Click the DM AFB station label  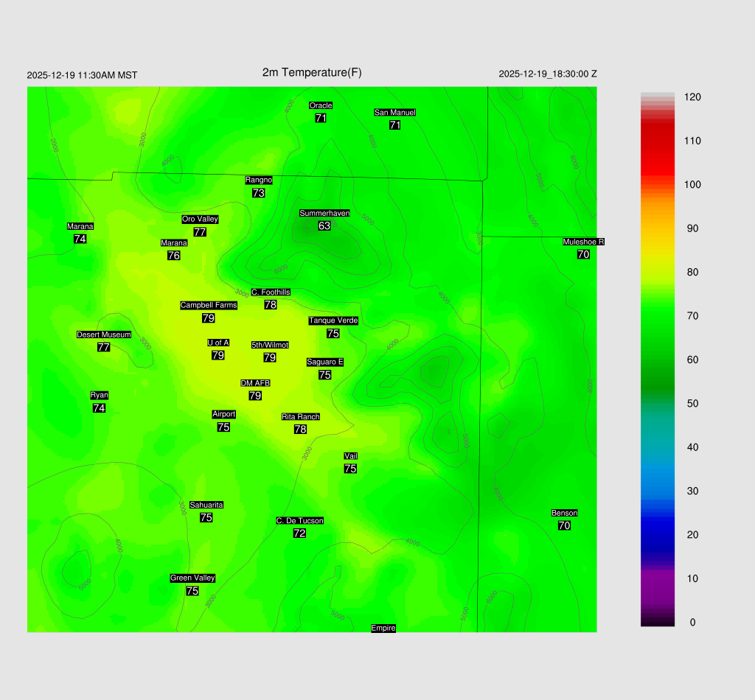point(255,383)
